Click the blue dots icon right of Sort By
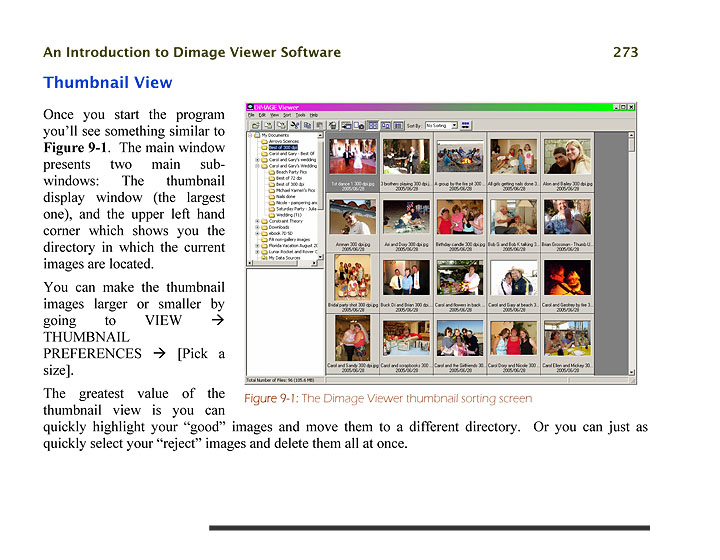 (x=466, y=125)
